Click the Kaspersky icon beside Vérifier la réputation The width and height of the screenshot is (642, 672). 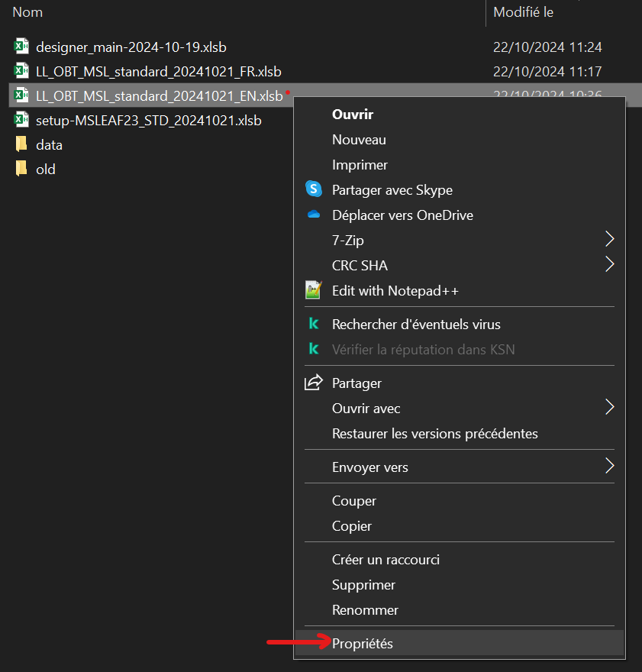(x=314, y=349)
